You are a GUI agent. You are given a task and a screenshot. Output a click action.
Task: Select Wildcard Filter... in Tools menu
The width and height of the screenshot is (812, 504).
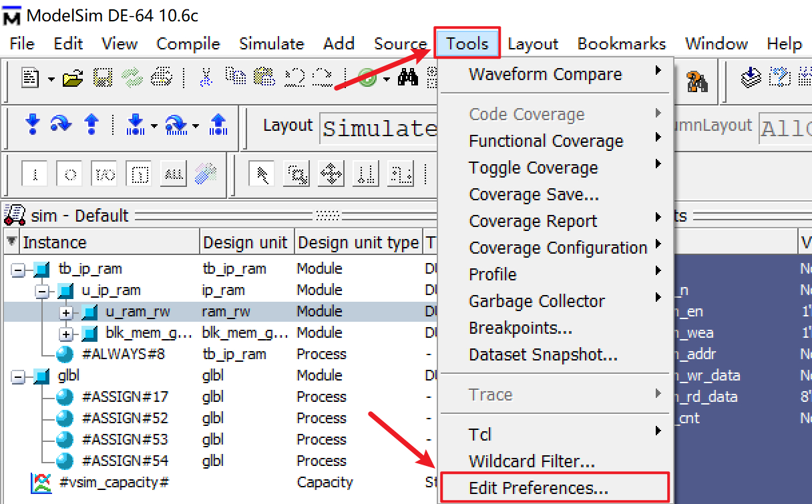click(556, 461)
